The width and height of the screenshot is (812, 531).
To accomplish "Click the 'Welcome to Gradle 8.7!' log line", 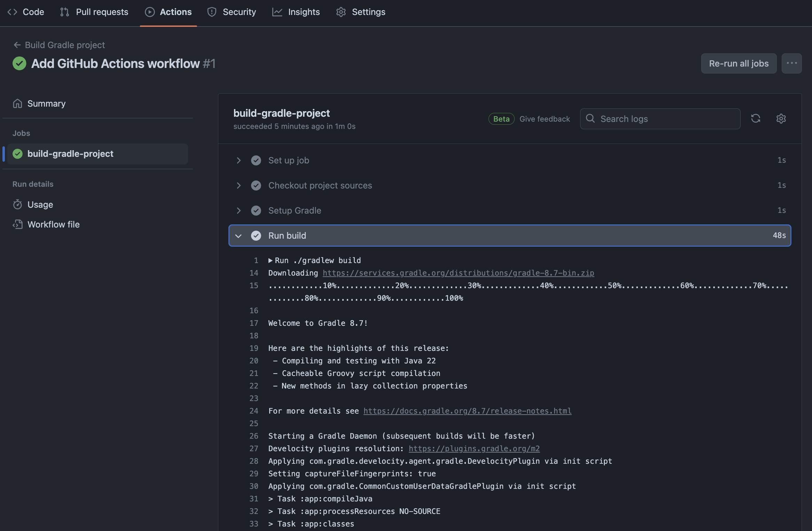I will point(318,323).
